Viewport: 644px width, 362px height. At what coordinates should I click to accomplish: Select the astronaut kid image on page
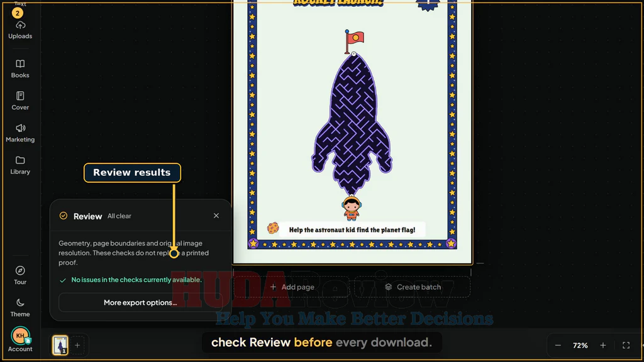[352, 208]
